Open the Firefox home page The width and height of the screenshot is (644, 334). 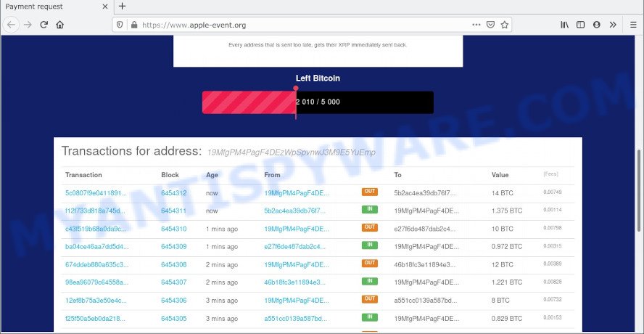pos(60,25)
